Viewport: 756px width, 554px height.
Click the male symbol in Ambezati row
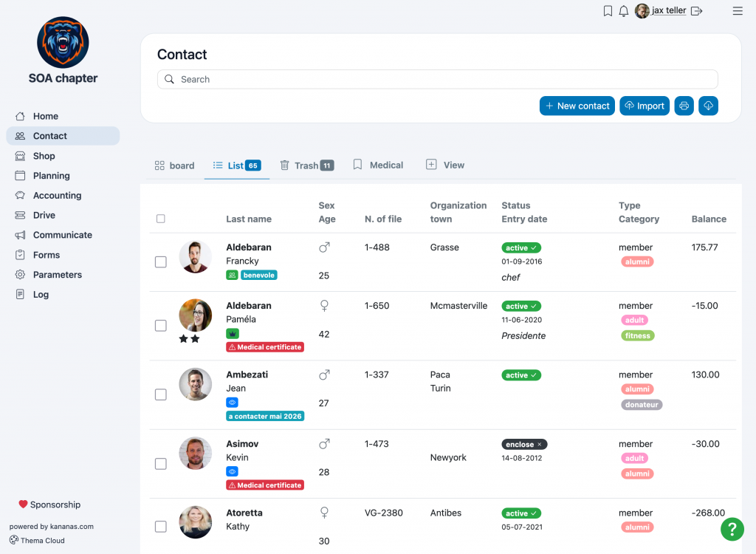(x=324, y=375)
